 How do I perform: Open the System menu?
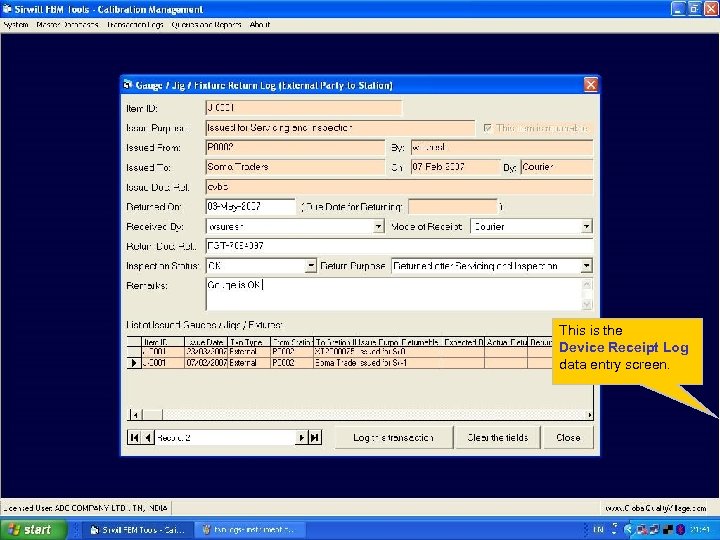16,25
